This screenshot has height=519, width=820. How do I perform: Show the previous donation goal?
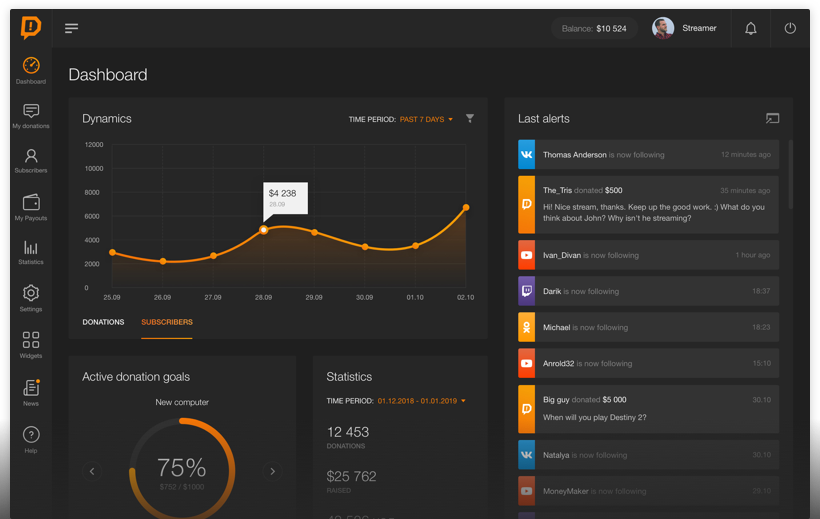(92, 471)
